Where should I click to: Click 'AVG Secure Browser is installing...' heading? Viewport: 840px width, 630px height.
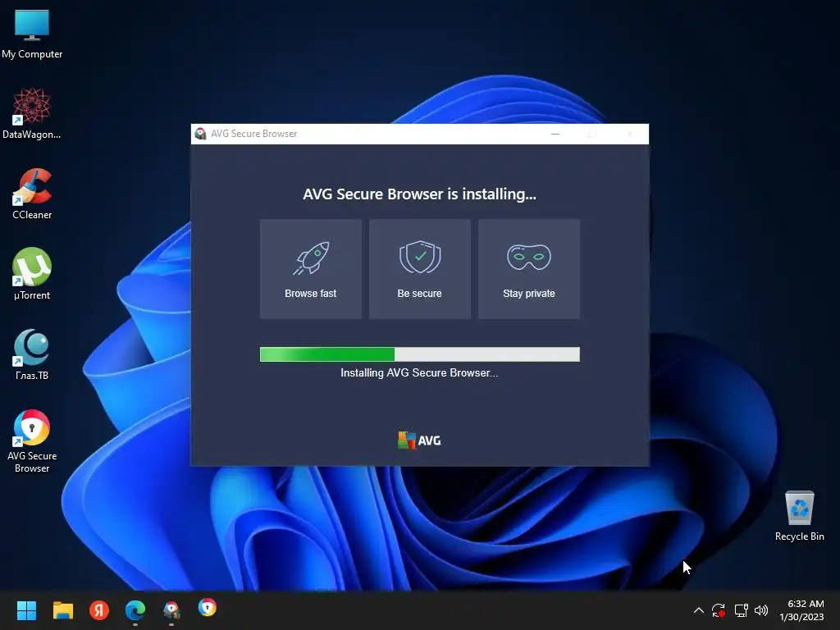coord(419,194)
